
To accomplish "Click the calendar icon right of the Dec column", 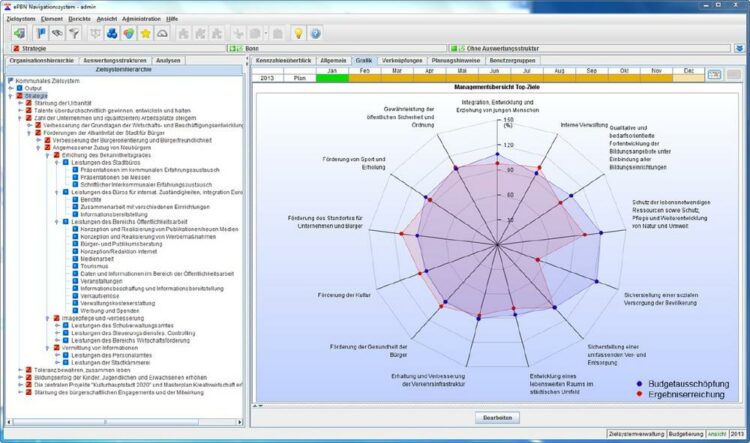I will click(x=715, y=75).
